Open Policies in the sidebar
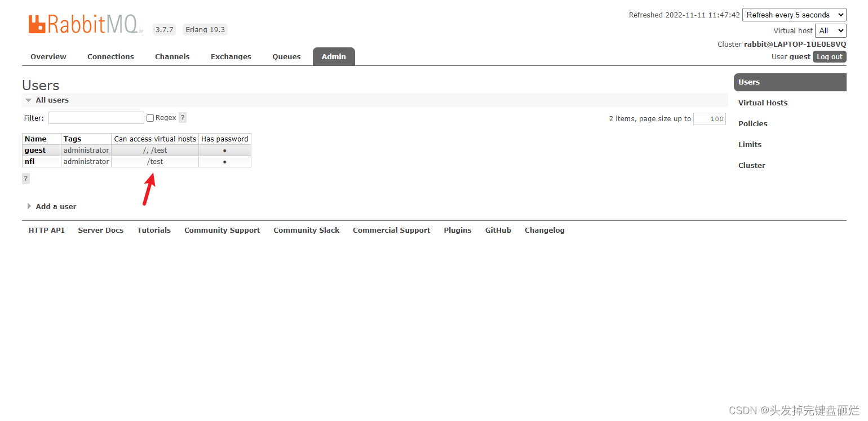The image size is (868, 421). pyautogui.click(x=752, y=123)
